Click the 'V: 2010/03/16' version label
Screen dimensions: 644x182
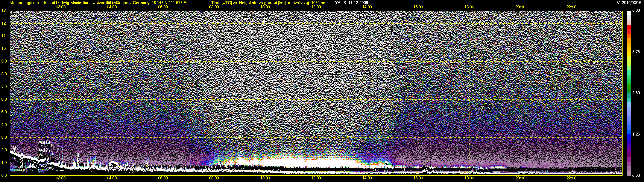tap(629, 3)
